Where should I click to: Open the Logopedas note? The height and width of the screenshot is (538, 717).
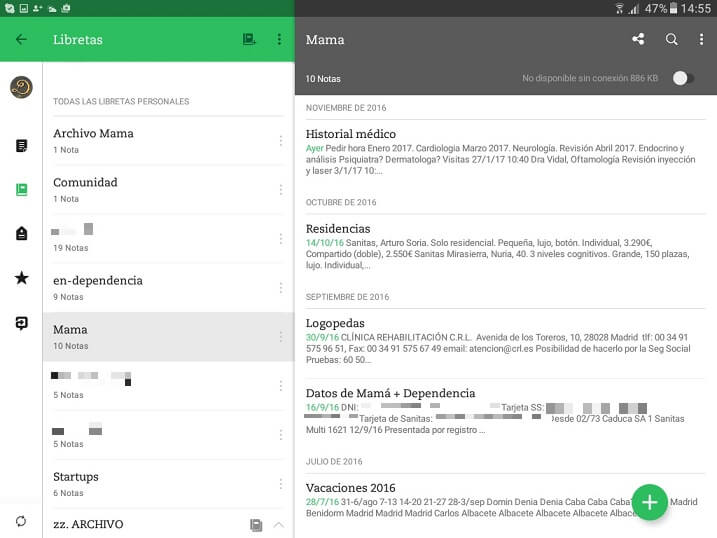tap(506, 342)
